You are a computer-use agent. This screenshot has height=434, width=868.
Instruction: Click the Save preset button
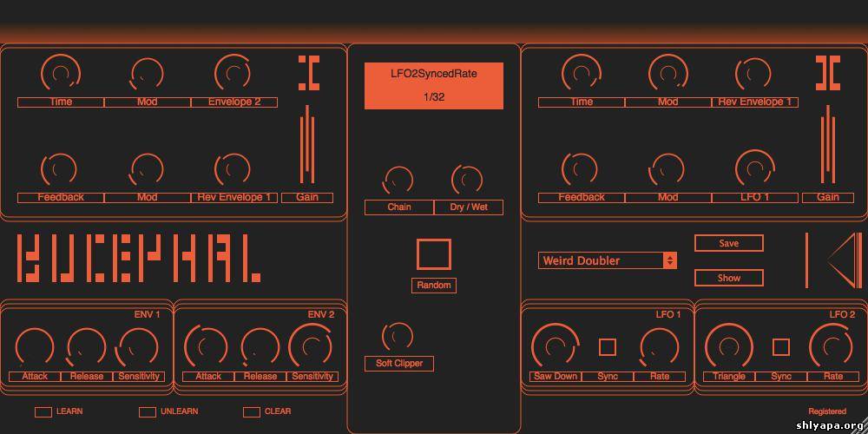[728, 243]
